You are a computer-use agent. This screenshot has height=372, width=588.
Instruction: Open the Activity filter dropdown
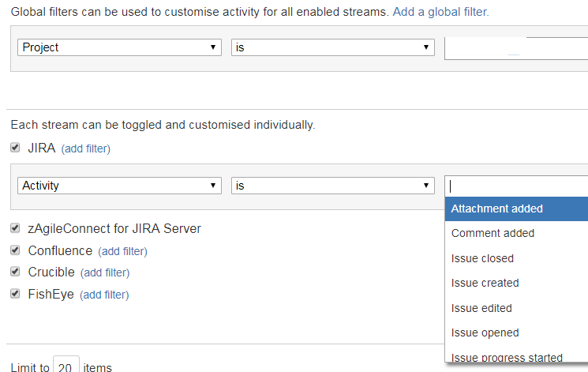point(119,186)
